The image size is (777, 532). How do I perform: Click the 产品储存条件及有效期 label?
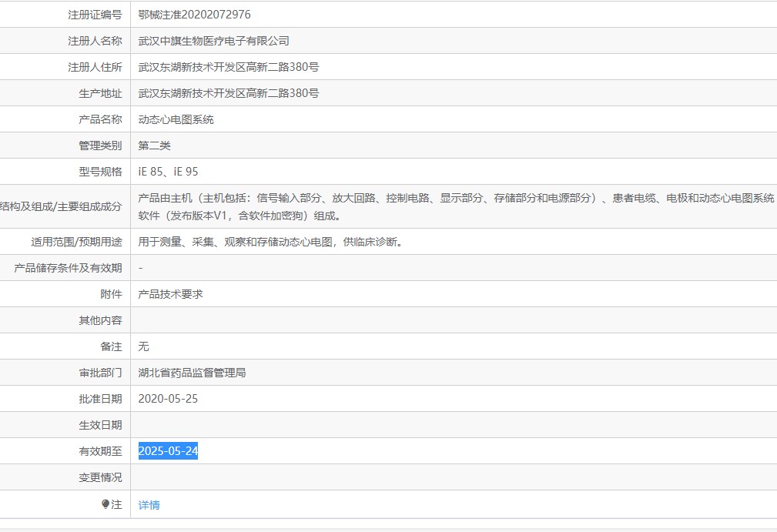(x=68, y=268)
